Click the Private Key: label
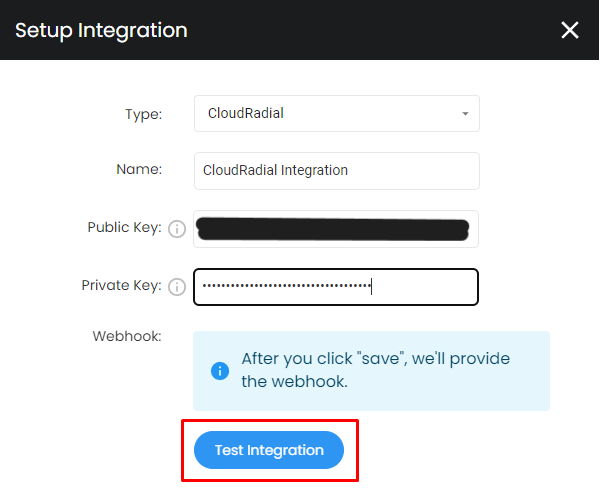The height and width of the screenshot is (500, 600). coord(122,285)
